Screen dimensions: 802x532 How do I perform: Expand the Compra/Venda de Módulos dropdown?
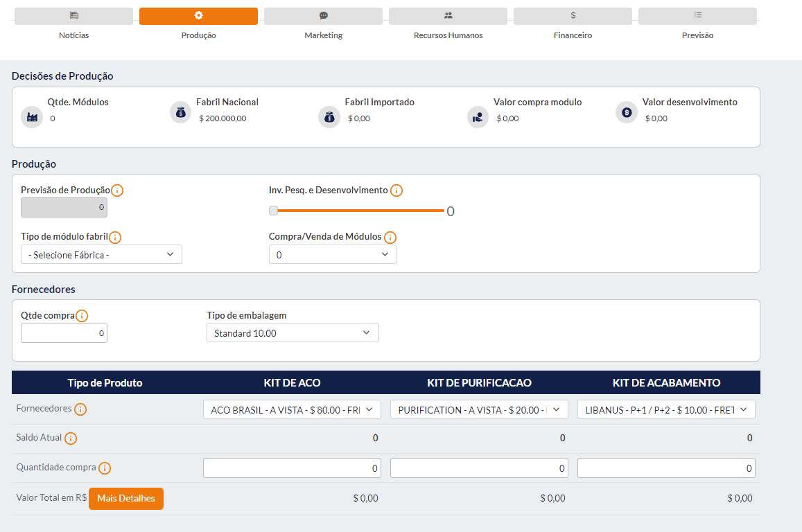click(x=333, y=255)
